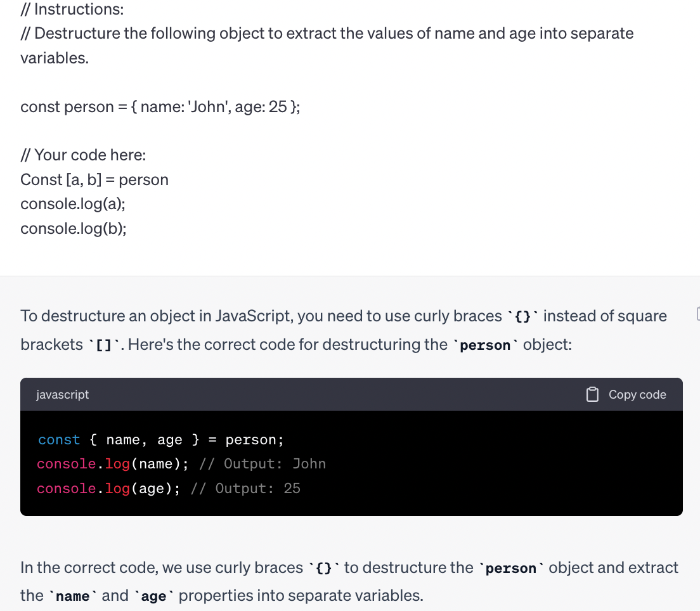Click the '// Instructions:' line
Image resolution: width=700 pixels, height=611 pixels.
72,10
